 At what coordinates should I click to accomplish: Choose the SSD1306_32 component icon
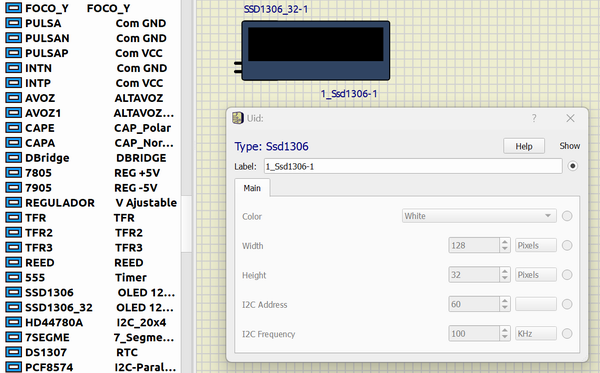[13, 307]
